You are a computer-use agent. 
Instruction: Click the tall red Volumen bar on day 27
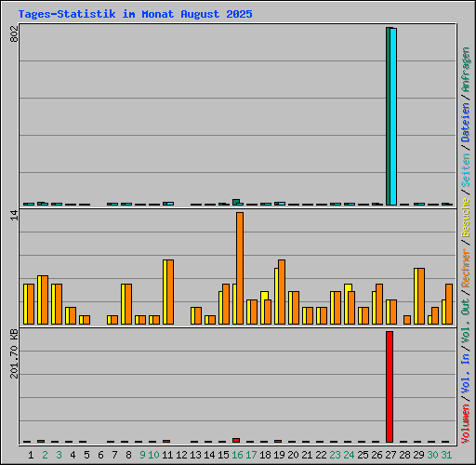390,387
